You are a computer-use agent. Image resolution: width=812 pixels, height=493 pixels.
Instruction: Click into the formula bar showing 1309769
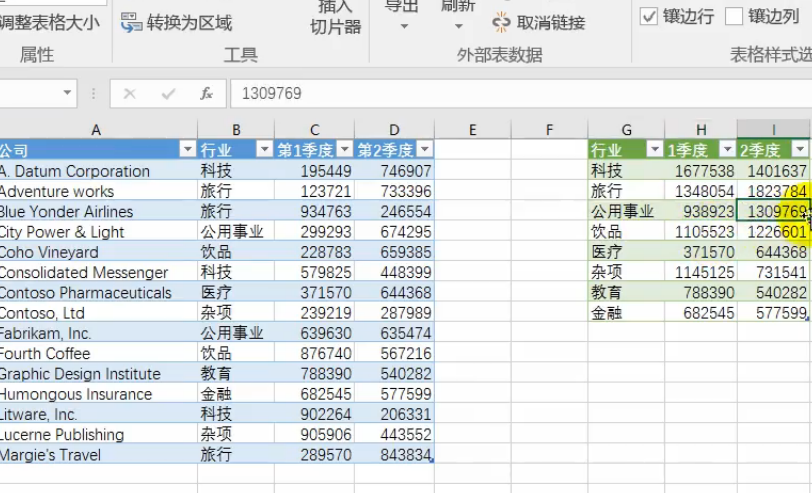coord(520,93)
